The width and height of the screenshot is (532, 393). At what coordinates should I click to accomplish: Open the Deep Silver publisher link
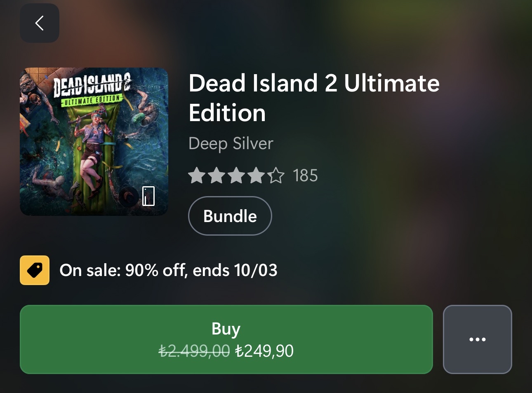[231, 144]
